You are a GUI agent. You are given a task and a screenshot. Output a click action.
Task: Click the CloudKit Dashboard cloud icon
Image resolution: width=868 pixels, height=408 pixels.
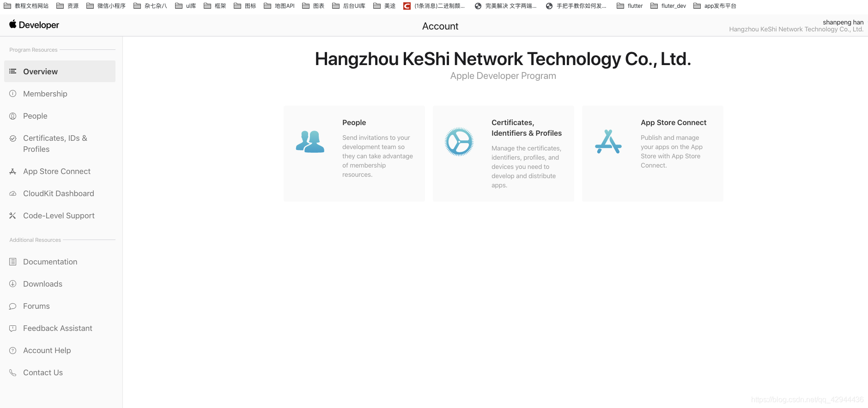(x=13, y=193)
